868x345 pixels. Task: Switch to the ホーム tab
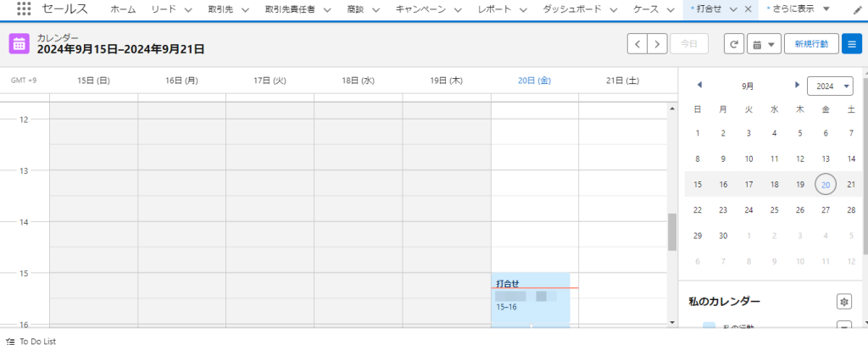123,9
